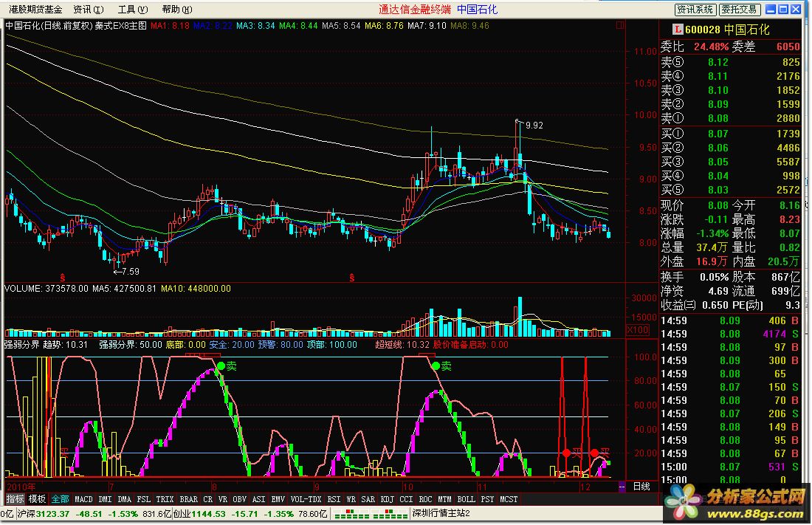
Task: Click the X100 volume scale label
Action: [x=638, y=329]
